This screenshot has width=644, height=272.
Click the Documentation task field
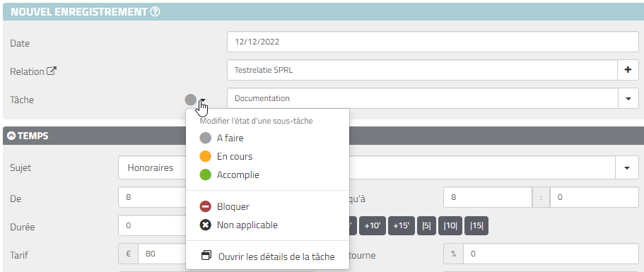[423, 98]
